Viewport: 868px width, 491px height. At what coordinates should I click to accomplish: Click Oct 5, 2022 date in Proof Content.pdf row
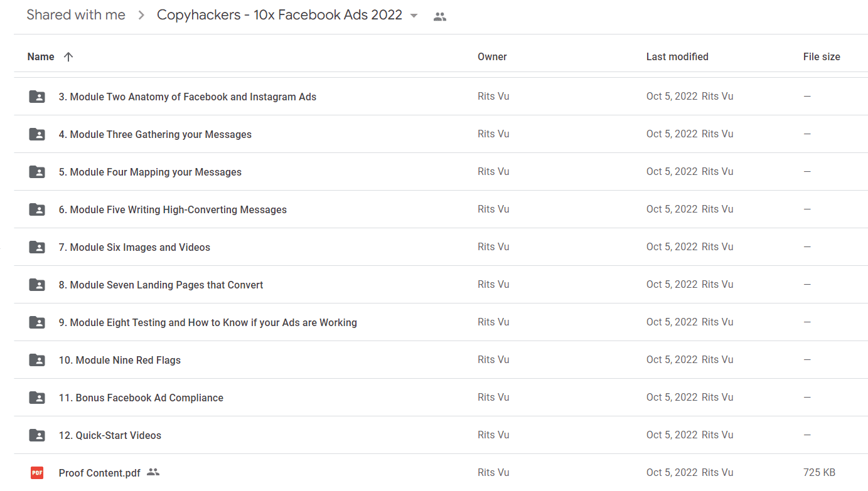pyautogui.click(x=672, y=472)
